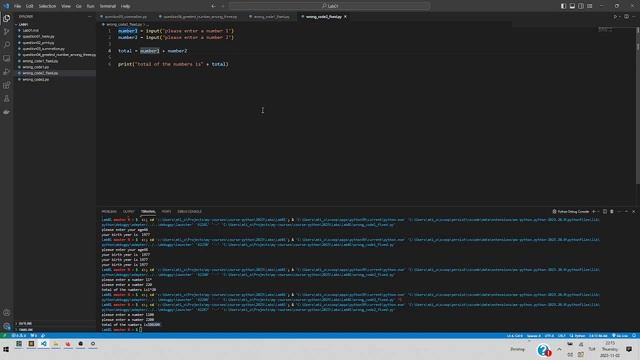Open wrong_code1_fixed.py in Explorer
Image resolution: width=640 pixels, height=360 pixels.
click(x=40, y=61)
